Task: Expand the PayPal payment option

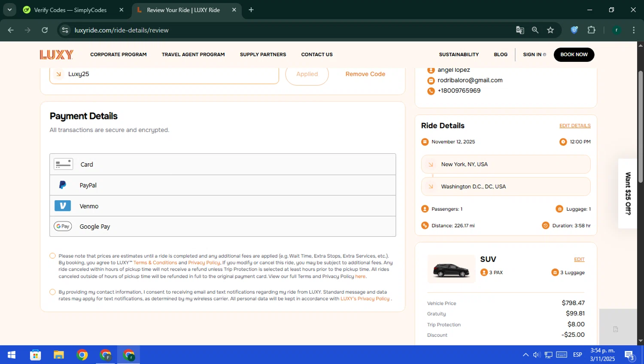Action: tap(222, 185)
